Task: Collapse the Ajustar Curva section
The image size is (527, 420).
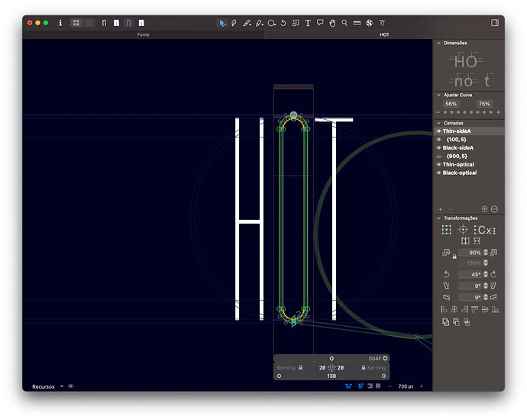Action: coord(438,95)
